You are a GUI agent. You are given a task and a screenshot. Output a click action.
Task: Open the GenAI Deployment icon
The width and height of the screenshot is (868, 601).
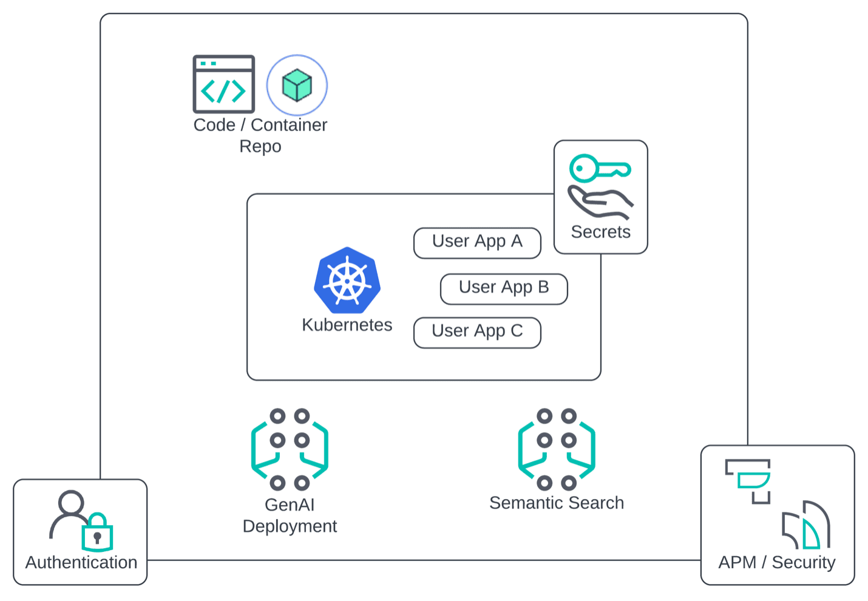tap(290, 449)
